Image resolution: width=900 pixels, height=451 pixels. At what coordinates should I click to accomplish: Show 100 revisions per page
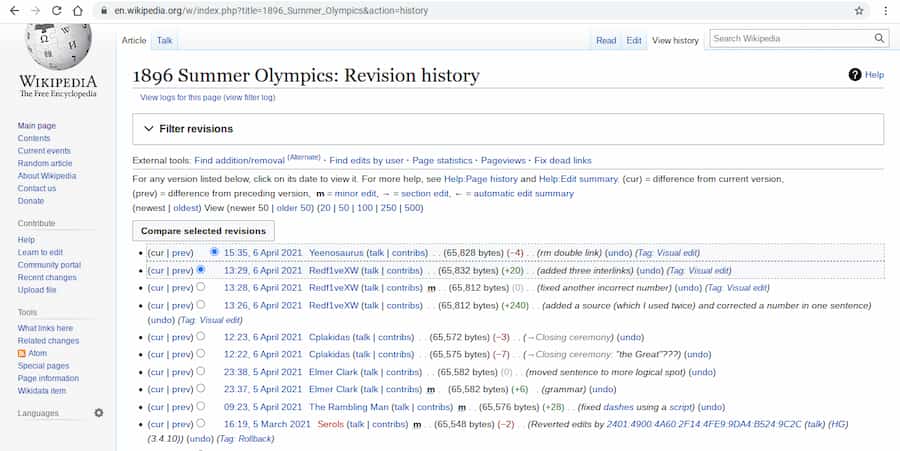(x=365, y=208)
